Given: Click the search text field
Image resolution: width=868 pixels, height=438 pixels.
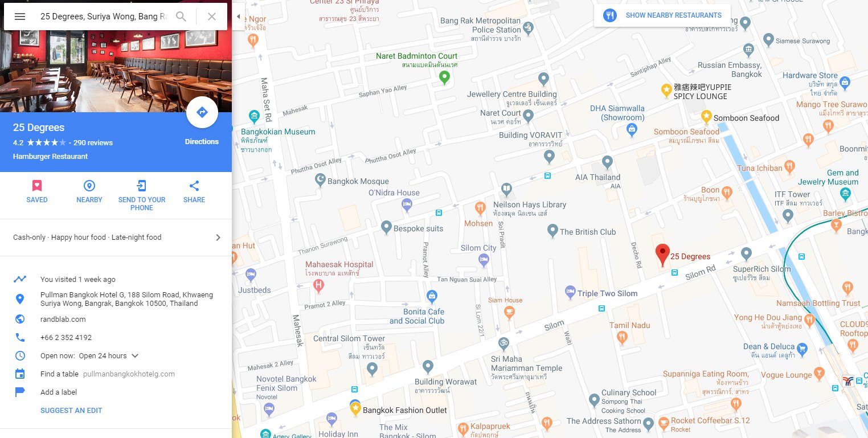Looking at the screenshot, I should 104,17.
